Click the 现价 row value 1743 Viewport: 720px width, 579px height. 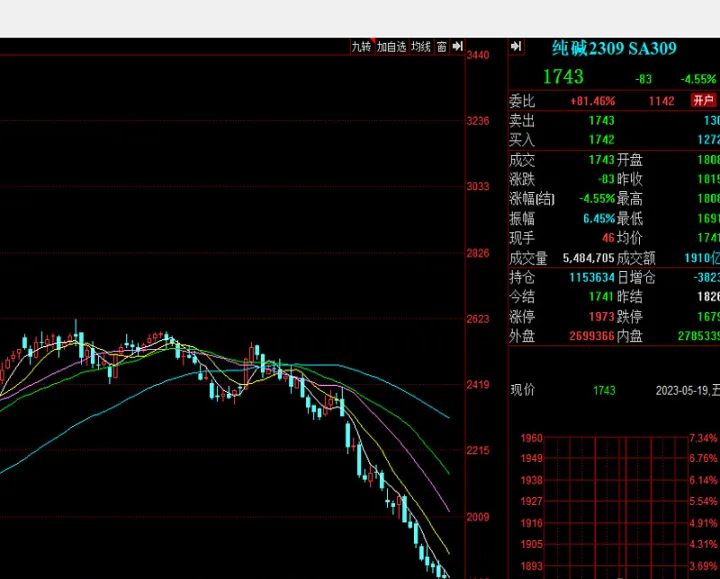(604, 391)
